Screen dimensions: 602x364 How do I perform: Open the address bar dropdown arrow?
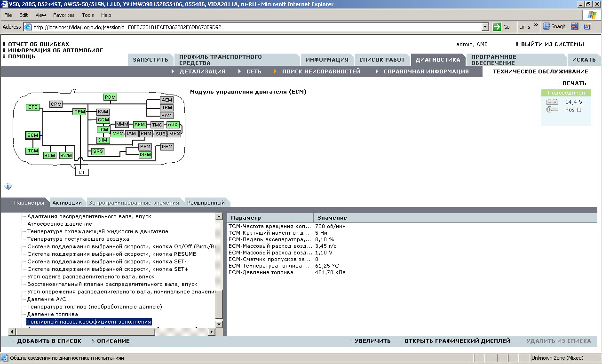point(486,27)
